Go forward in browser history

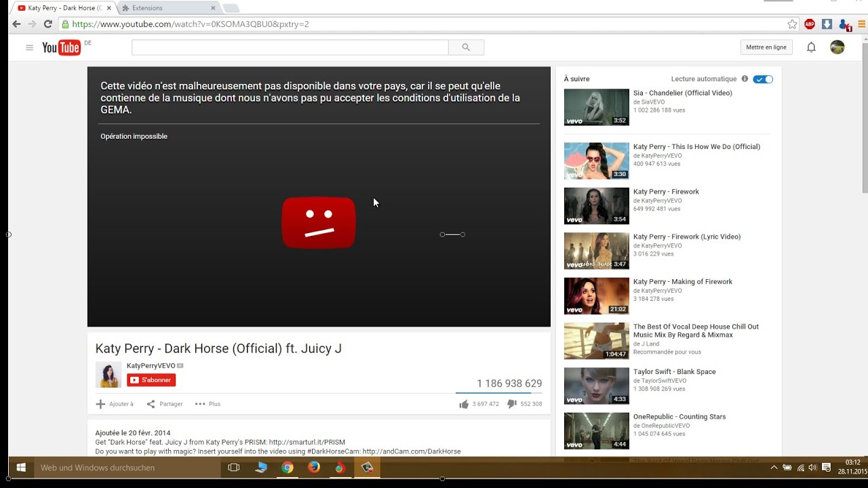pyautogui.click(x=32, y=24)
